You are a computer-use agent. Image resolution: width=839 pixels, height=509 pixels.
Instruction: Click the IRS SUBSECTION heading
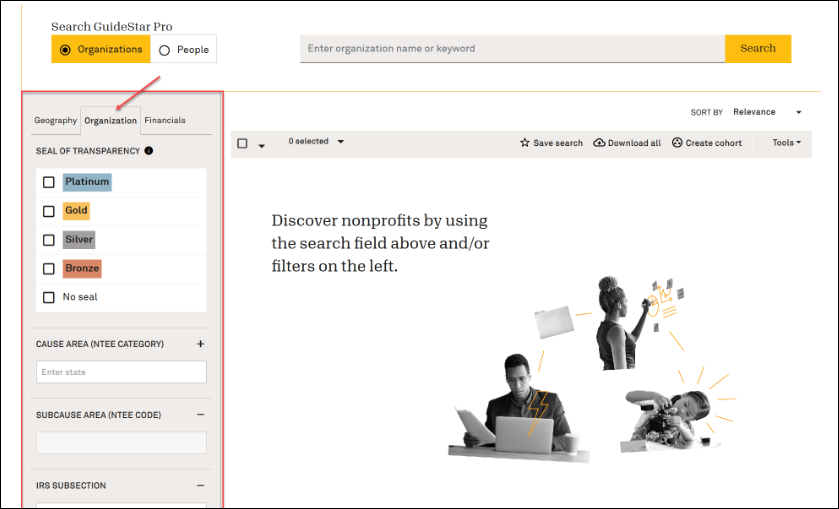71,485
